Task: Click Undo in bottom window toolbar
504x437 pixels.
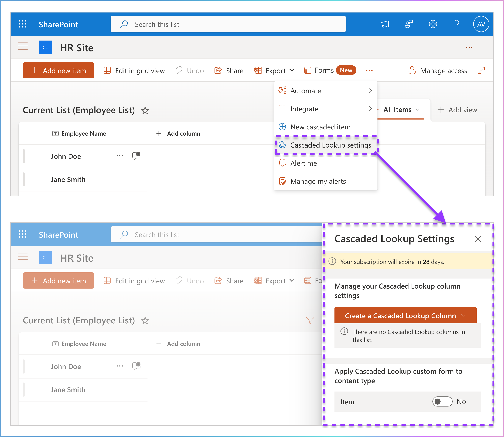Action: click(x=190, y=281)
